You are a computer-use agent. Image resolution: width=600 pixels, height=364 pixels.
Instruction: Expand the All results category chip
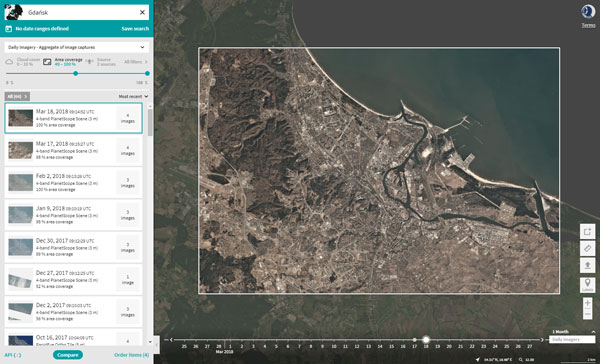17,96
